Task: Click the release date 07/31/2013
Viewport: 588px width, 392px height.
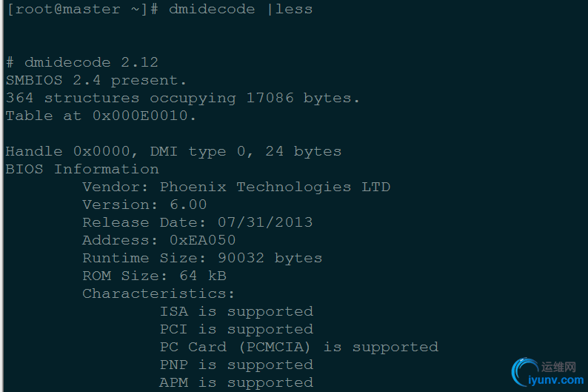Action: [265, 222]
